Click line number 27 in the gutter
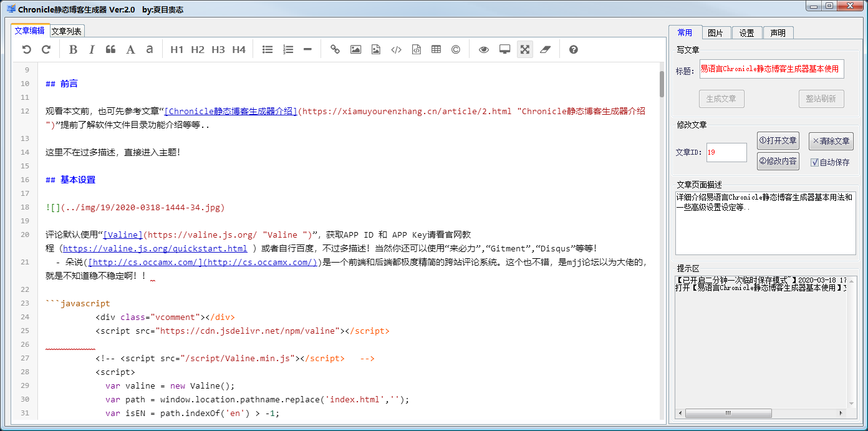868x431 pixels. click(25, 358)
